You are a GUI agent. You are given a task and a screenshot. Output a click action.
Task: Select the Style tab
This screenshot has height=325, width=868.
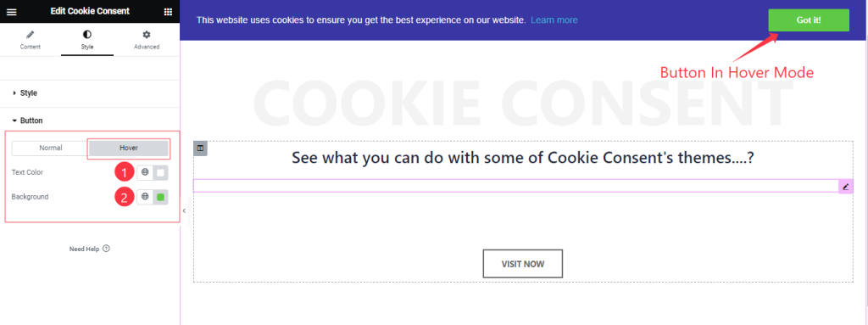click(x=87, y=41)
